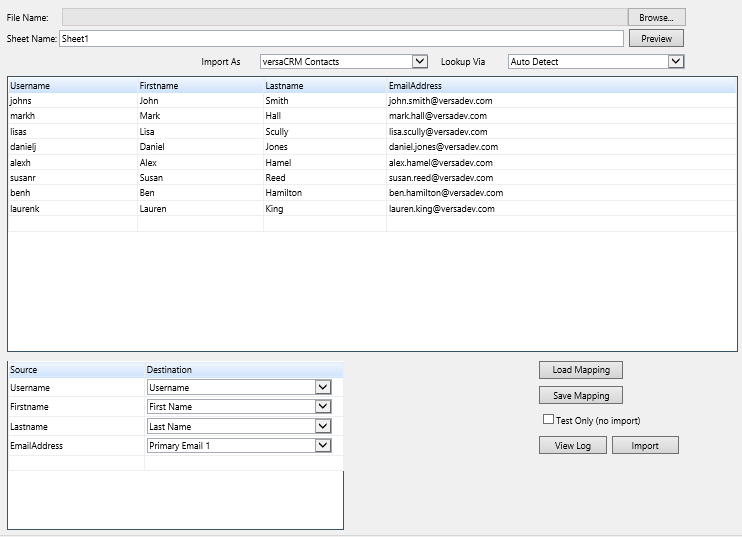Select the 'danielj' username cell

[x=73, y=147]
